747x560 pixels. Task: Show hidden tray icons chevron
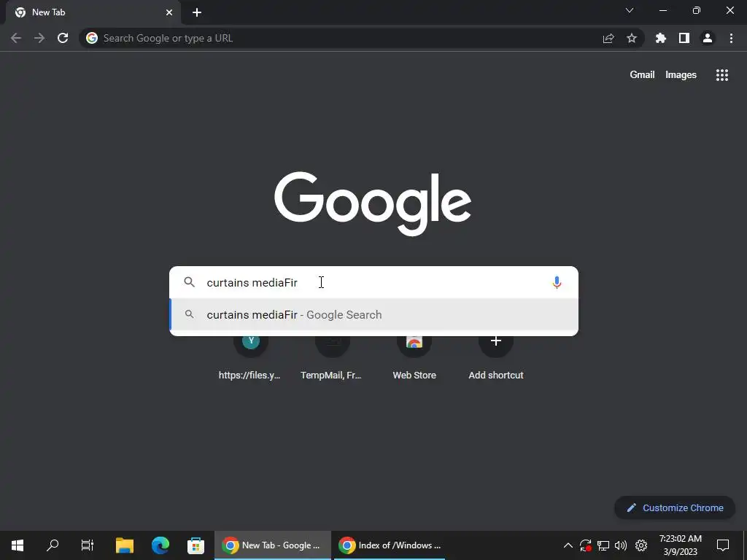(x=568, y=545)
